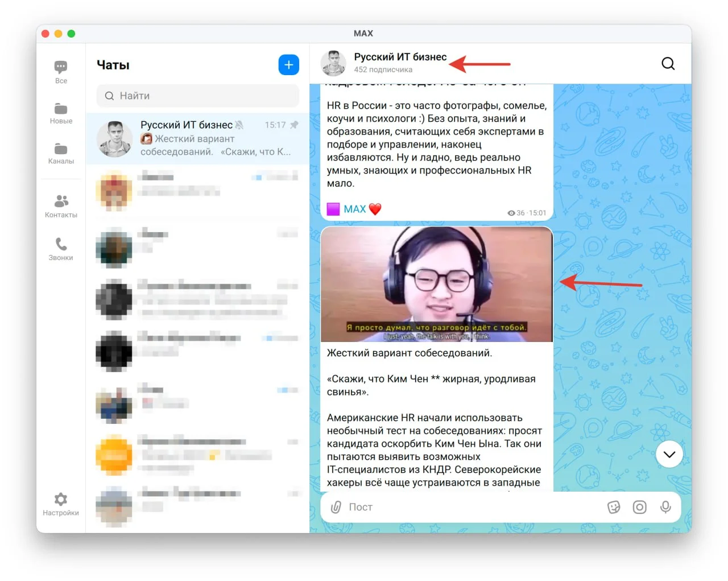Click the pin icon on the chat row
Viewport: 728px width, 581px height.
(x=294, y=125)
